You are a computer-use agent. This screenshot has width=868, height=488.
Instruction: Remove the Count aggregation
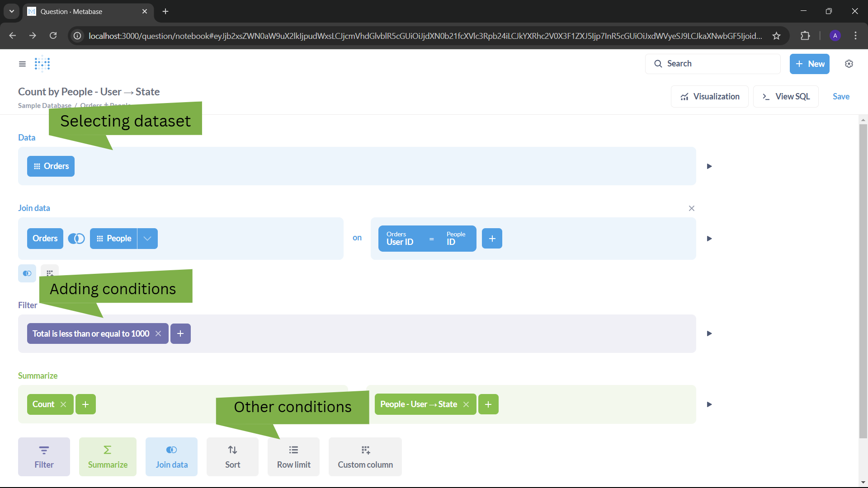click(63, 404)
